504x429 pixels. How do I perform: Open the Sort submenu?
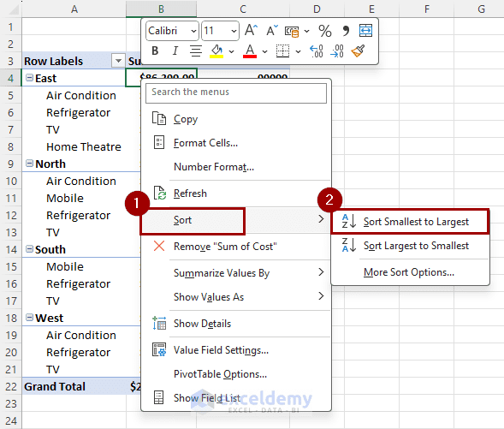coord(236,220)
